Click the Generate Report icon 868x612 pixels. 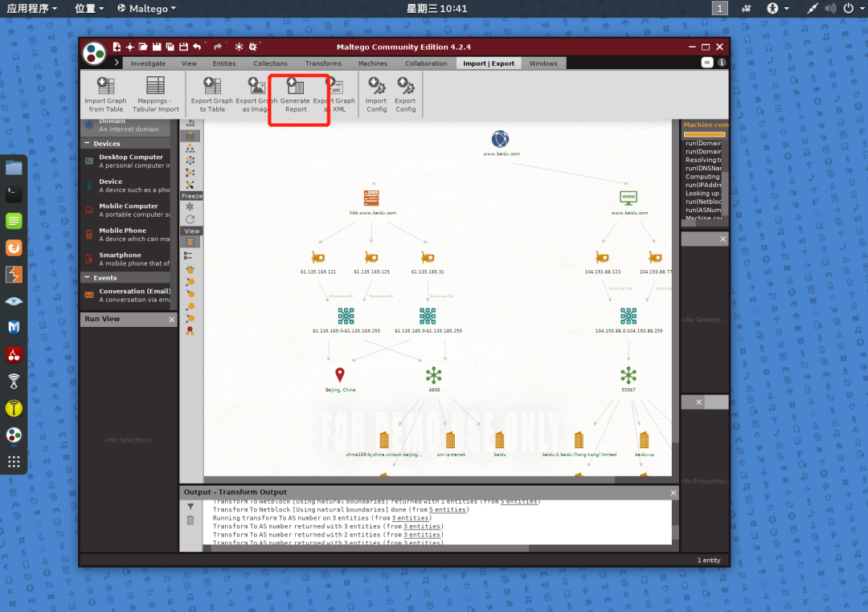[x=295, y=96]
